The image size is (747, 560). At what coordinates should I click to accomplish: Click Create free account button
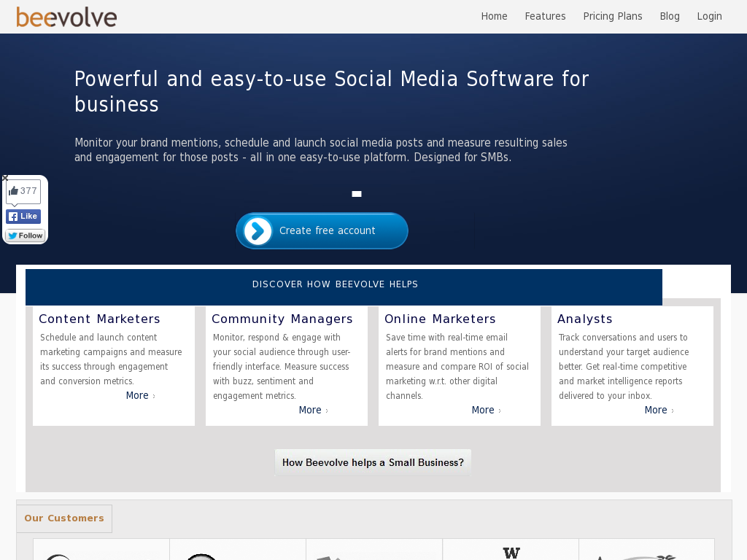[x=322, y=231]
